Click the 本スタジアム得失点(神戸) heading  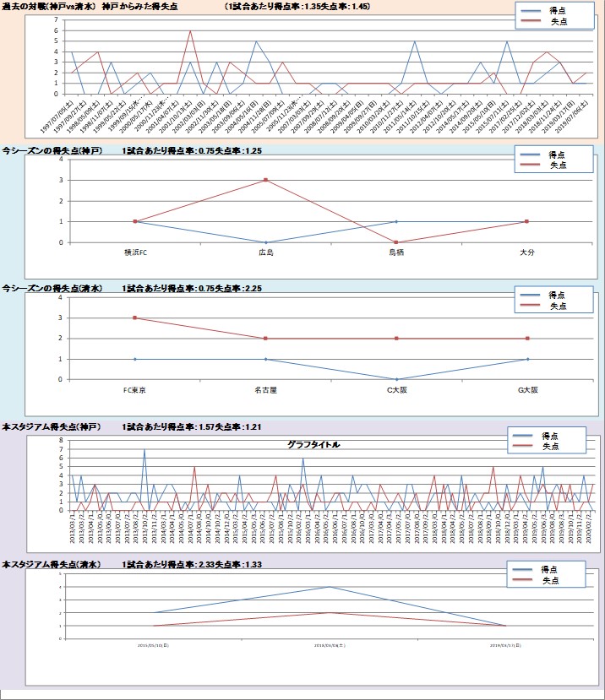[52, 427]
